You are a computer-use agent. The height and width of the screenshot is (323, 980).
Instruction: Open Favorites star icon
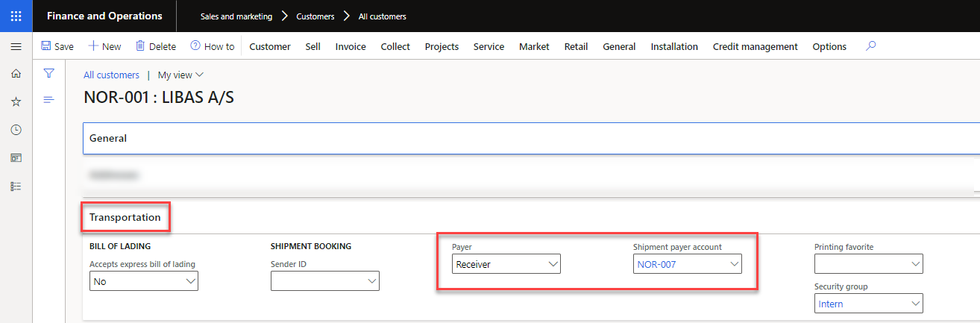pos(16,101)
